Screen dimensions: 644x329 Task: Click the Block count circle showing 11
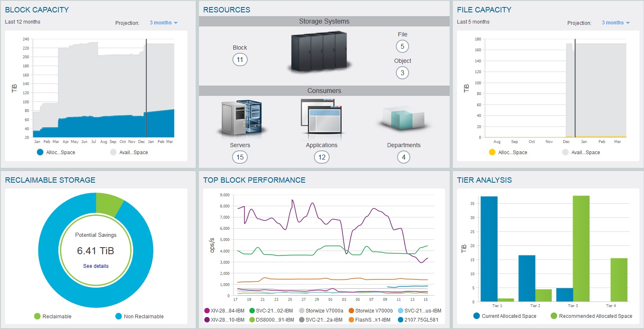click(240, 60)
